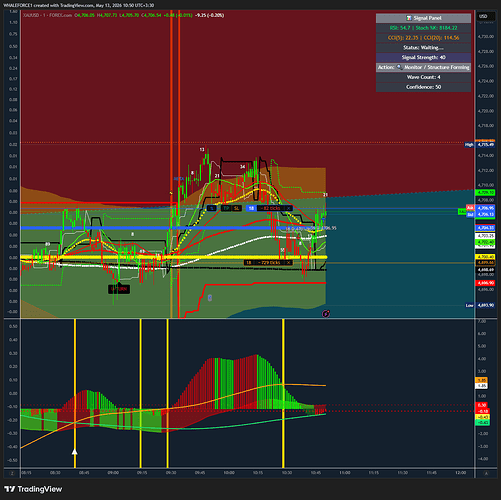Click the 10:30 time label on axis

click(x=287, y=473)
